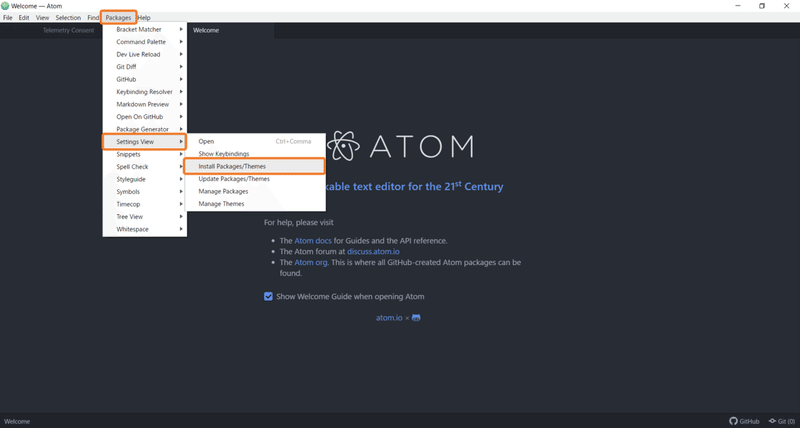
Task: Click the Welcome status bar label
Action: pyautogui.click(x=17, y=421)
